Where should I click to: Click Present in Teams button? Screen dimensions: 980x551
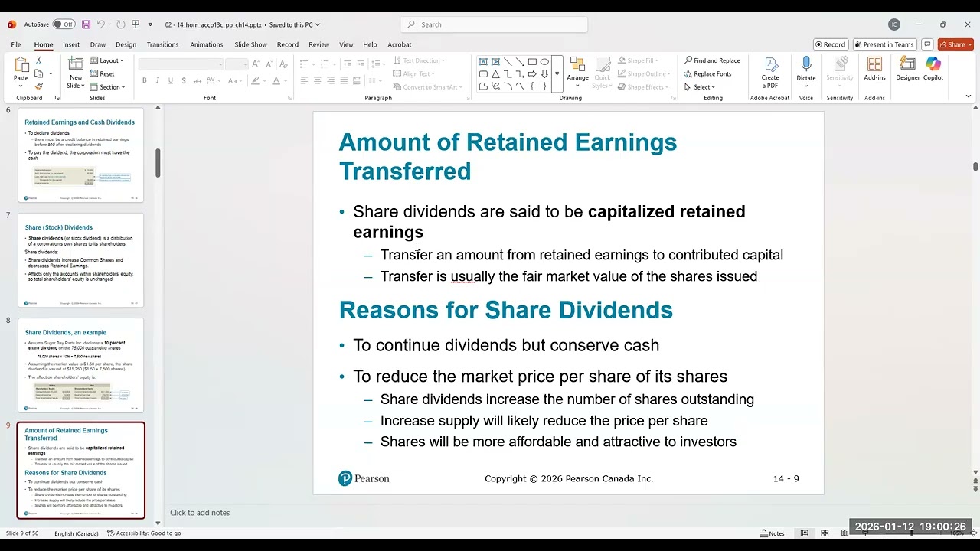(x=884, y=44)
